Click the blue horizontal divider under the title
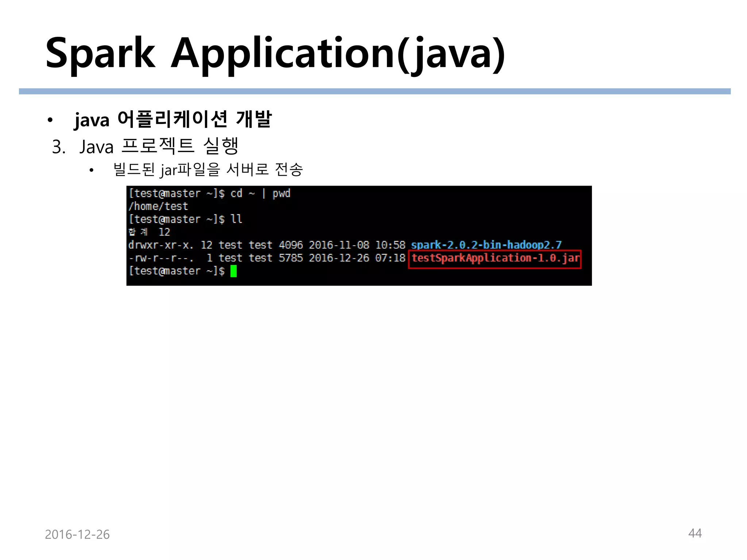This screenshot has height=560, width=747. (x=374, y=92)
